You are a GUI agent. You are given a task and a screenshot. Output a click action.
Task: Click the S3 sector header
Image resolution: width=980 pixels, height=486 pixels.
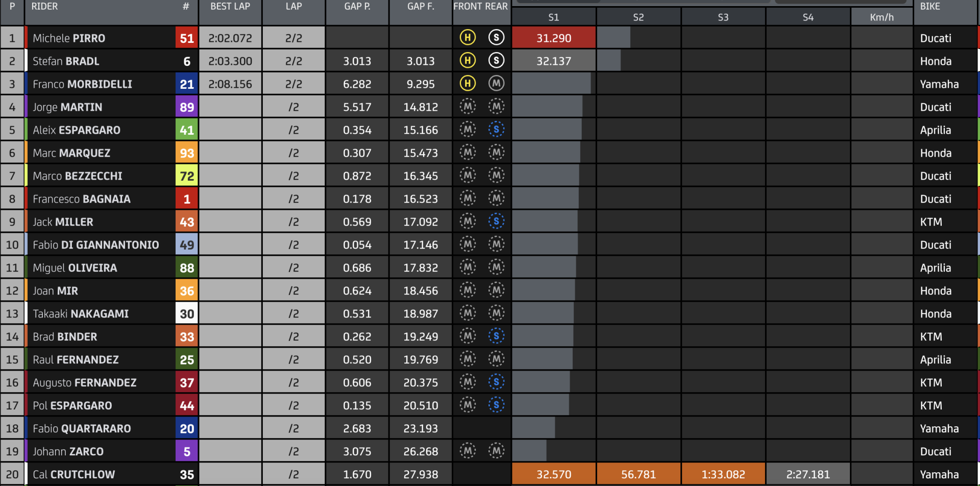pos(723,17)
